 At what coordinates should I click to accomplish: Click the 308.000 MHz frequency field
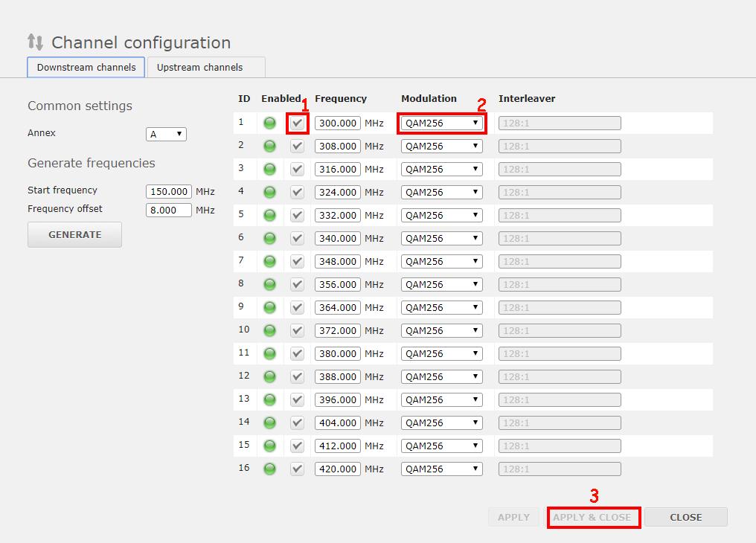(x=338, y=147)
